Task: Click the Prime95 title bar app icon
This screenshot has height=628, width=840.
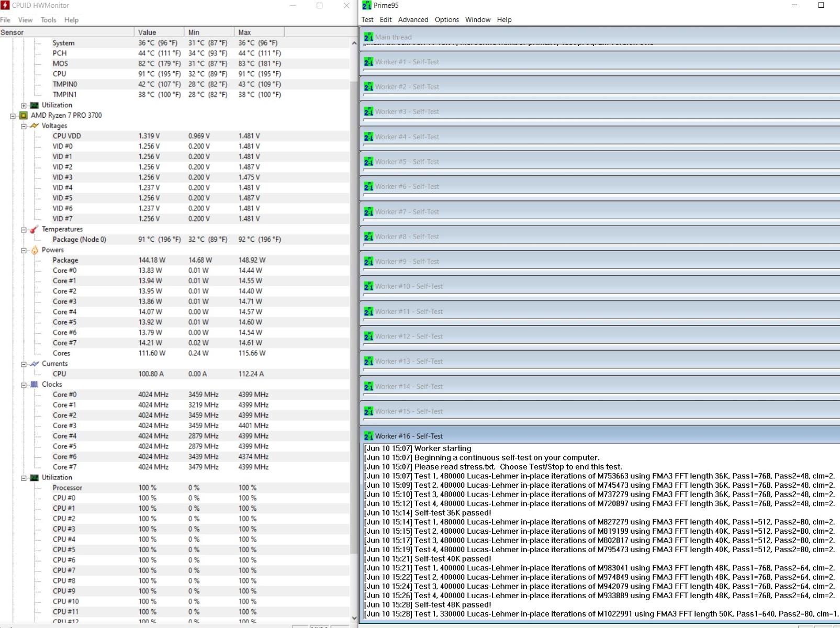Action: pos(366,5)
